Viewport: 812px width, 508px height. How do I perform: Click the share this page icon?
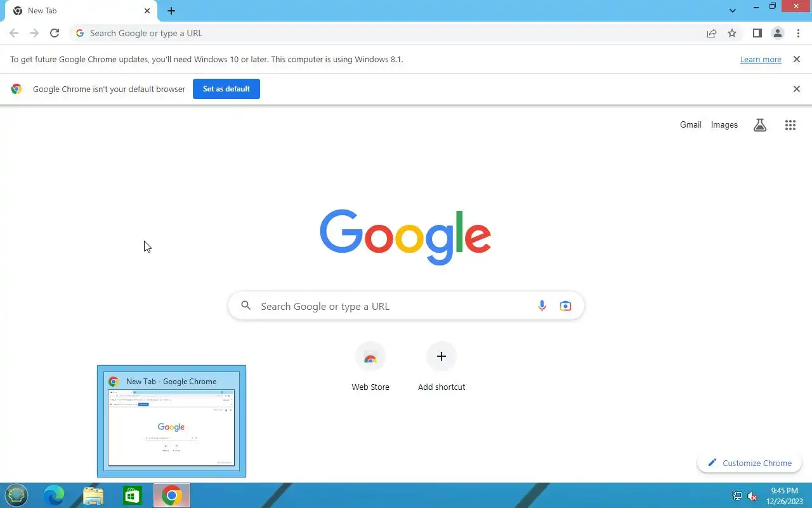tap(712, 33)
